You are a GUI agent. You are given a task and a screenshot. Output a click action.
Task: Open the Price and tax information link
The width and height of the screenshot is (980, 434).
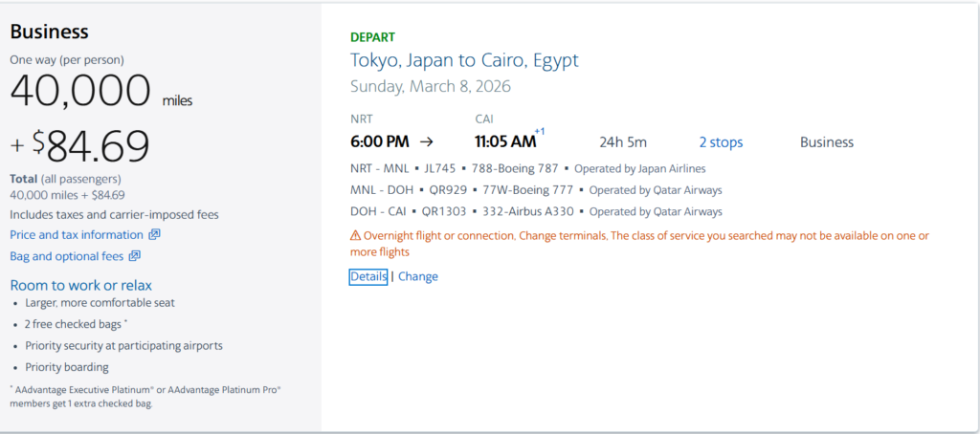coord(77,235)
